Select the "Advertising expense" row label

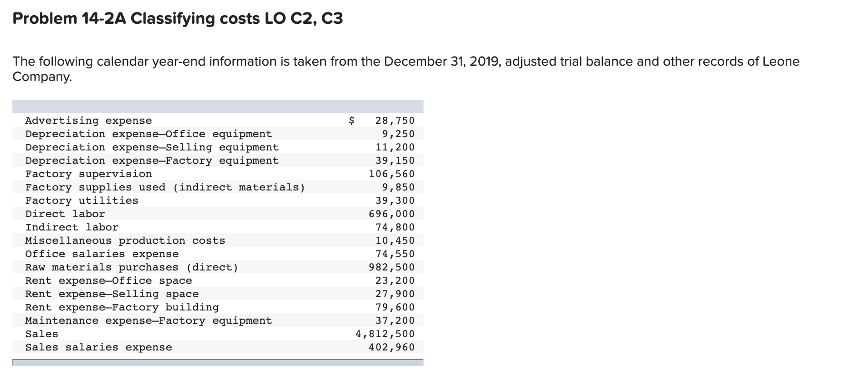pyautogui.click(x=89, y=121)
